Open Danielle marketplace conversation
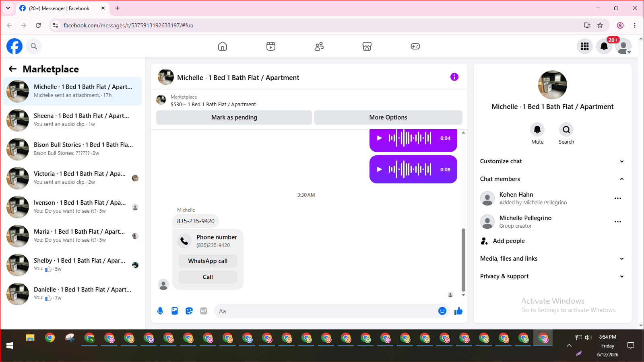The image size is (644, 362). click(72, 294)
